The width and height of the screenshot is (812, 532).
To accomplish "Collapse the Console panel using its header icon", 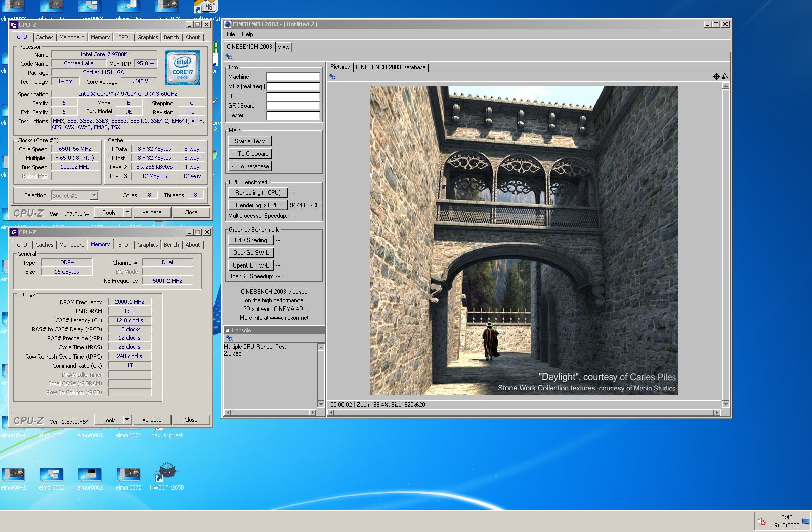I will pyautogui.click(x=227, y=330).
